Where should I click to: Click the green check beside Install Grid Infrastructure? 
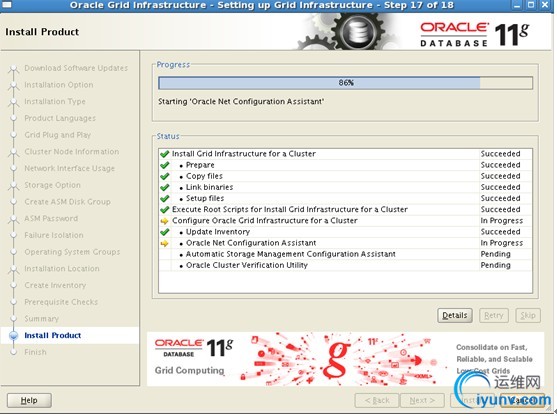[164, 154]
